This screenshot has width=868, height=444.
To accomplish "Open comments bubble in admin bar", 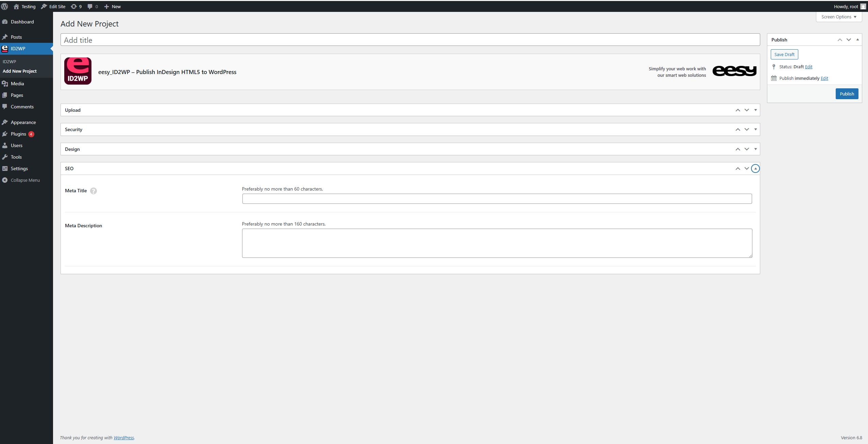I will 92,6.
